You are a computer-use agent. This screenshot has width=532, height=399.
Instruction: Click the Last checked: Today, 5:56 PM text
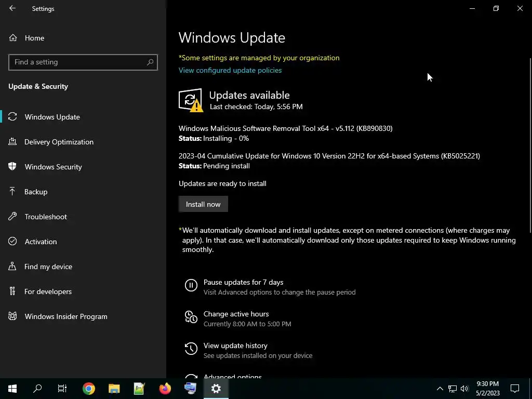(256, 107)
